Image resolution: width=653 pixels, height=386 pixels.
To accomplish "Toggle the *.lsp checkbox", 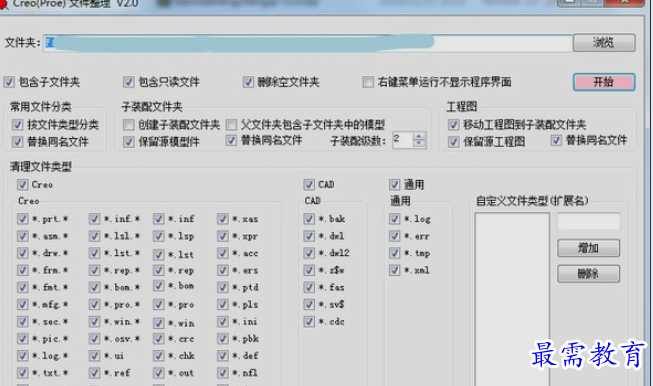I will [x=159, y=236].
